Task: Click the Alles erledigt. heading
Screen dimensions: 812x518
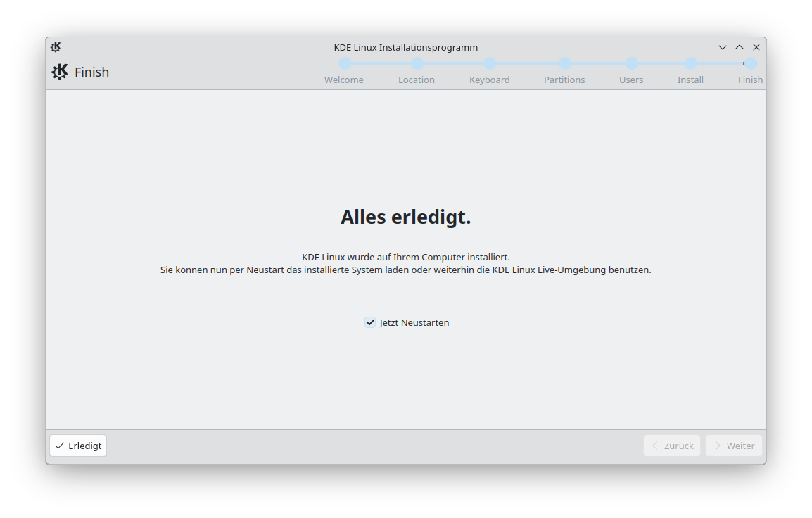Action: point(406,217)
